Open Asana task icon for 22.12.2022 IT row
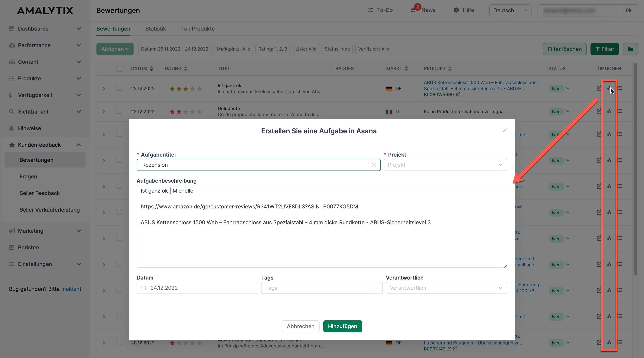644x358 pixels. click(x=609, y=111)
